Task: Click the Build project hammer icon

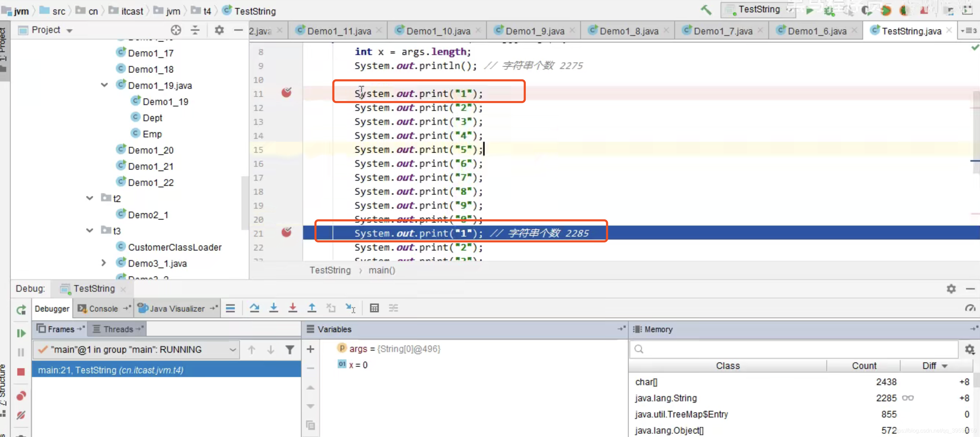Action: [x=706, y=10]
